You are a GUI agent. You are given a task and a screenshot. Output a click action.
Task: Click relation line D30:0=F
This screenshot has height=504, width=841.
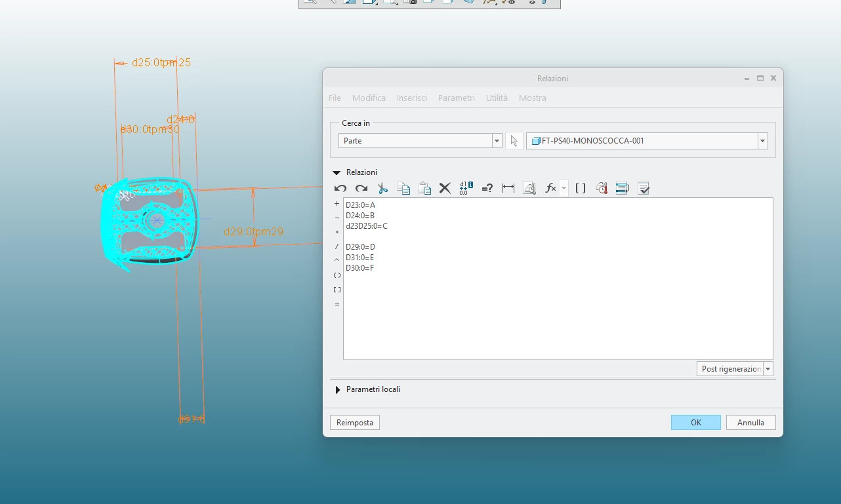click(x=359, y=268)
